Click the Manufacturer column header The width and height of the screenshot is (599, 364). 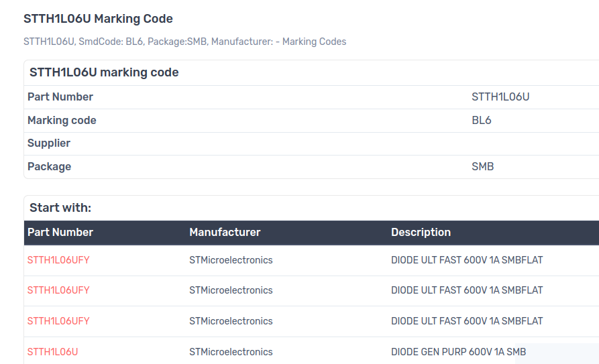(225, 233)
